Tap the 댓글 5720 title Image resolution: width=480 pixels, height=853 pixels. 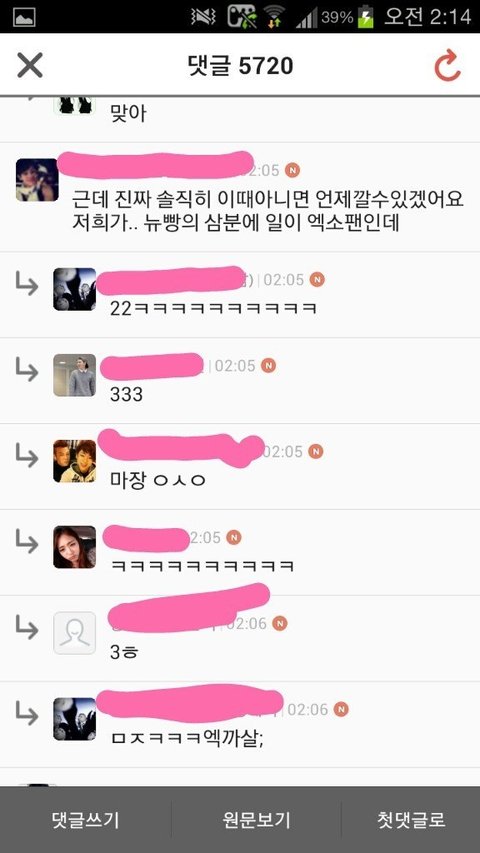[x=240, y=66]
